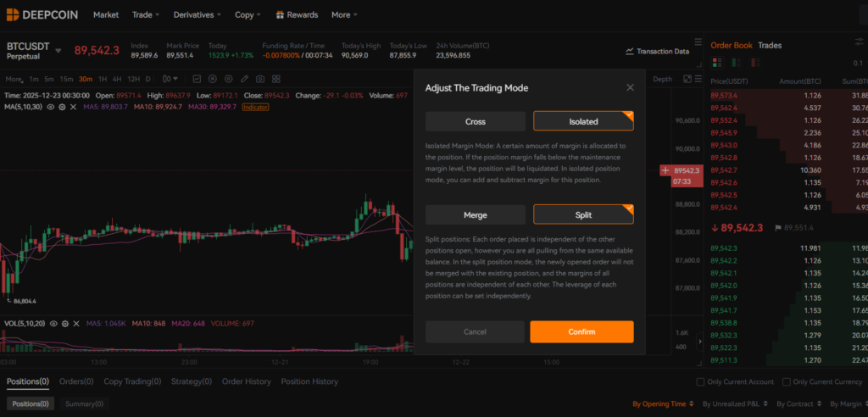Select the 1H timeframe

pos(103,79)
